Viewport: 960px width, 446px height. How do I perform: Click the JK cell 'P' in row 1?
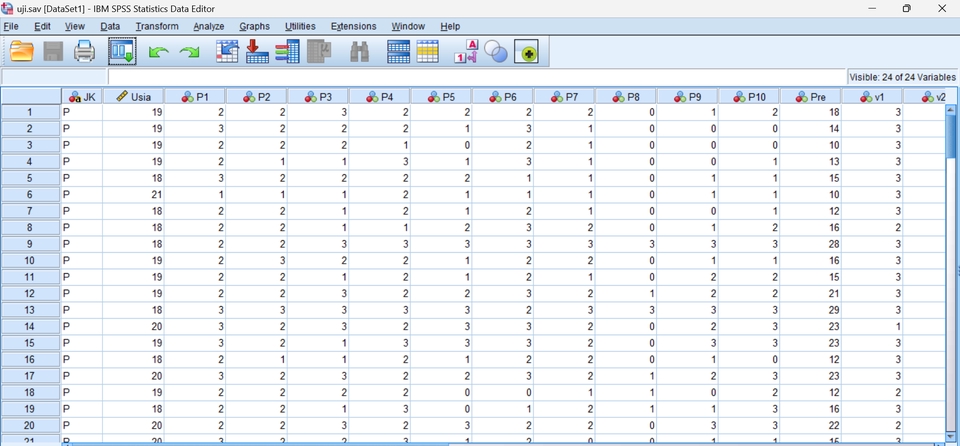pyautogui.click(x=81, y=113)
